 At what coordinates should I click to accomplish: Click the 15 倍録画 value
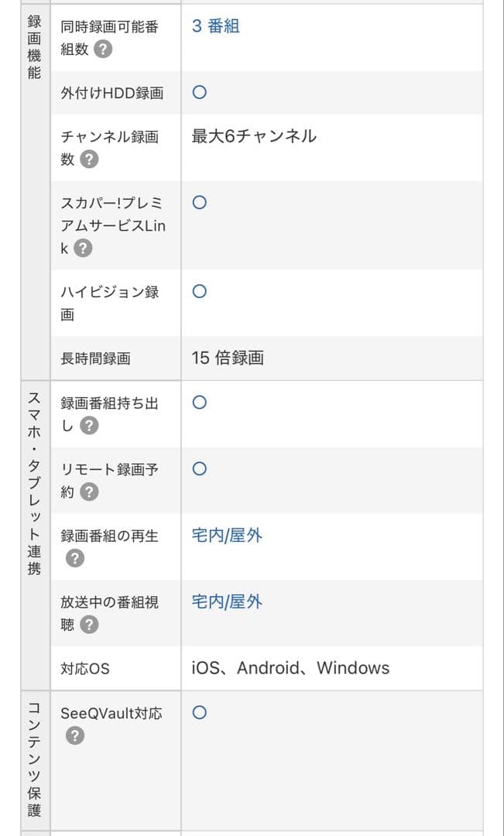(228, 358)
